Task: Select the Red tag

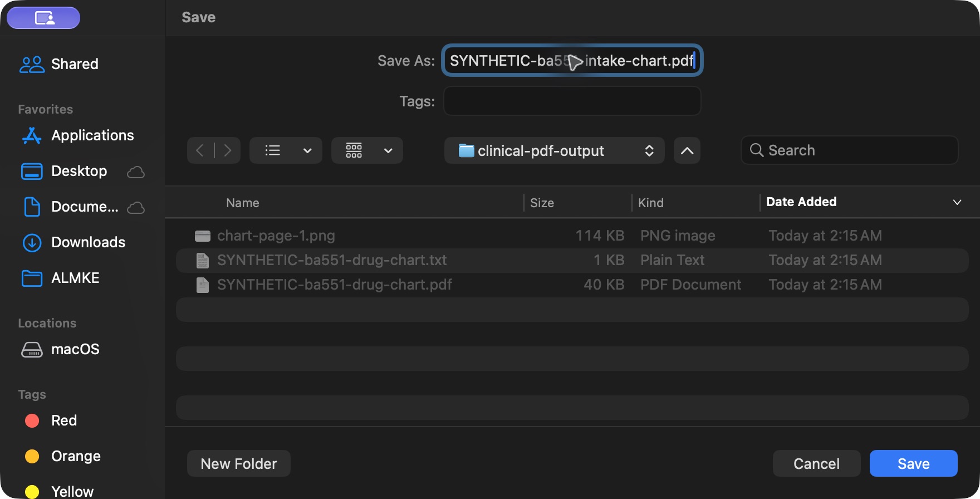Action: [51, 420]
